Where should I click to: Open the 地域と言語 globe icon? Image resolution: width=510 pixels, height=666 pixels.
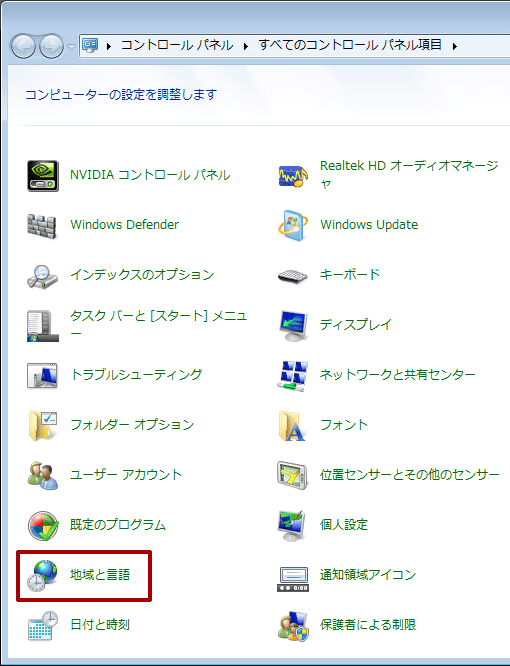click(42, 575)
